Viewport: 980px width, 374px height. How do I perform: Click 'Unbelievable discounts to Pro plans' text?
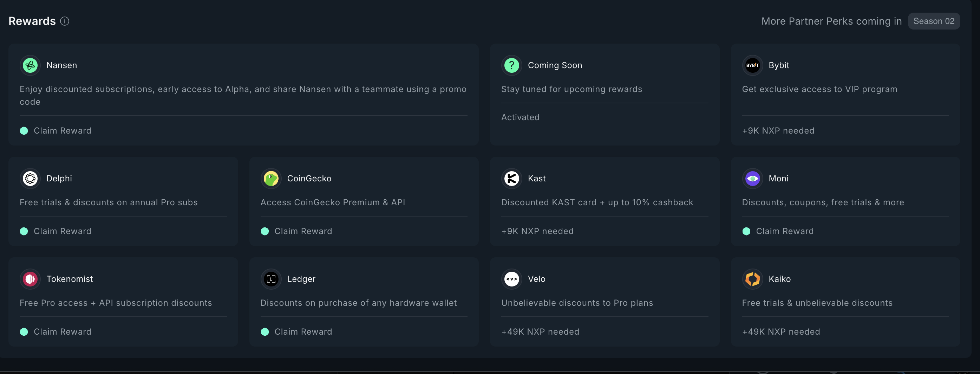(577, 303)
